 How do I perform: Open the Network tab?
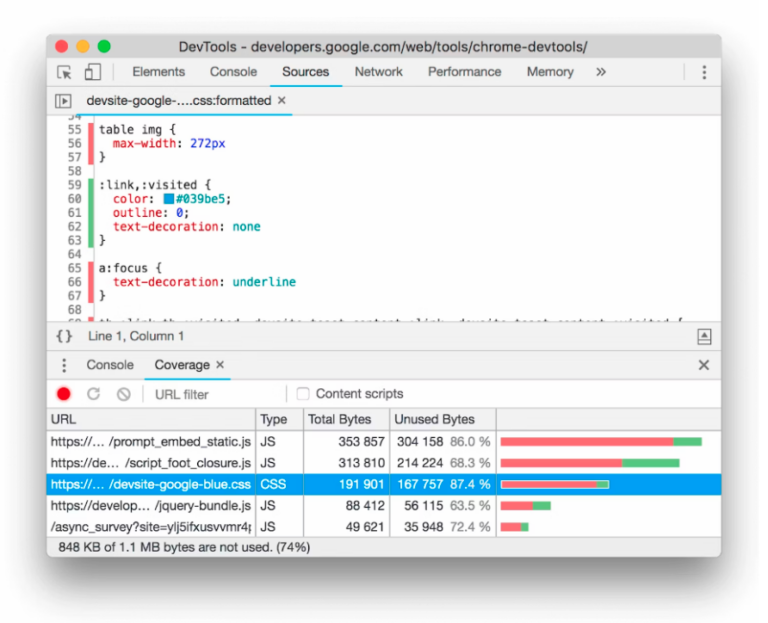[x=379, y=72]
